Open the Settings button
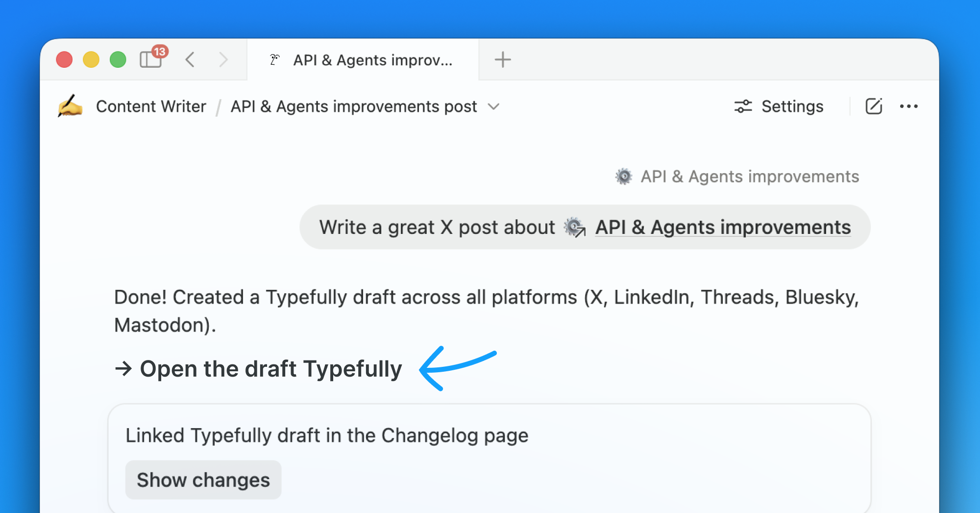 click(779, 106)
